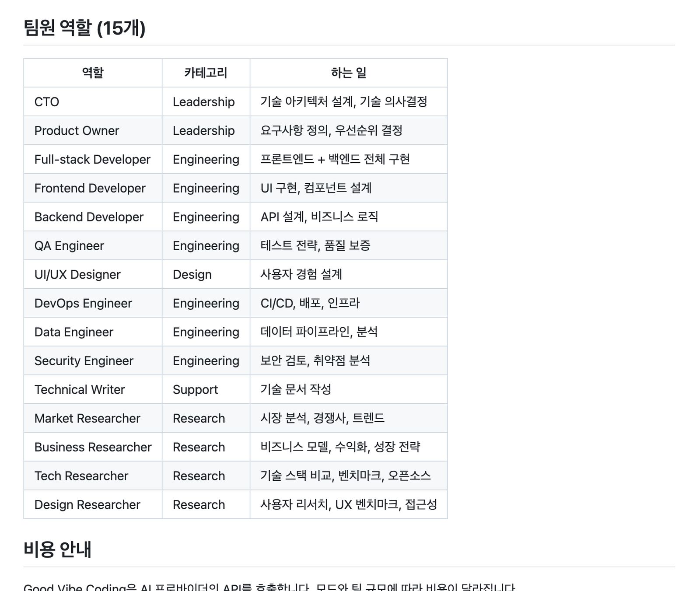The width and height of the screenshot is (700, 591).
Task: Click the Backend Developer cell
Action: pyautogui.click(x=93, y=217)
